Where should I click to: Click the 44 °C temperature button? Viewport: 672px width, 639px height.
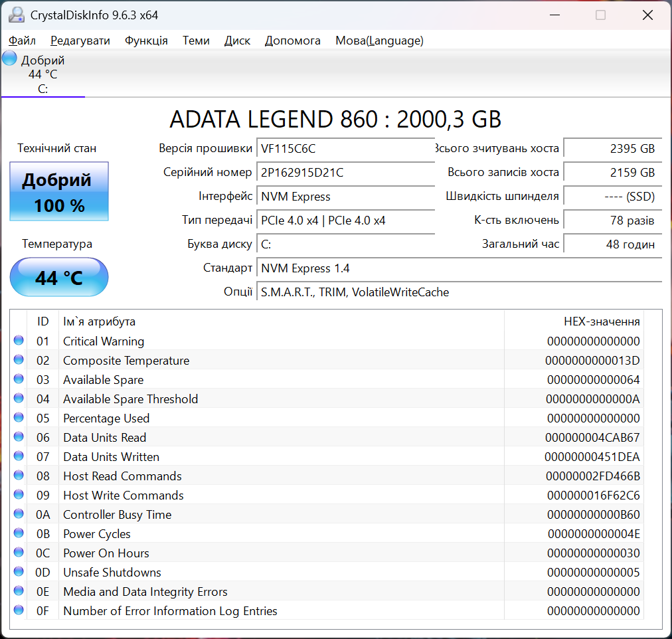click(x=59, y=277)
